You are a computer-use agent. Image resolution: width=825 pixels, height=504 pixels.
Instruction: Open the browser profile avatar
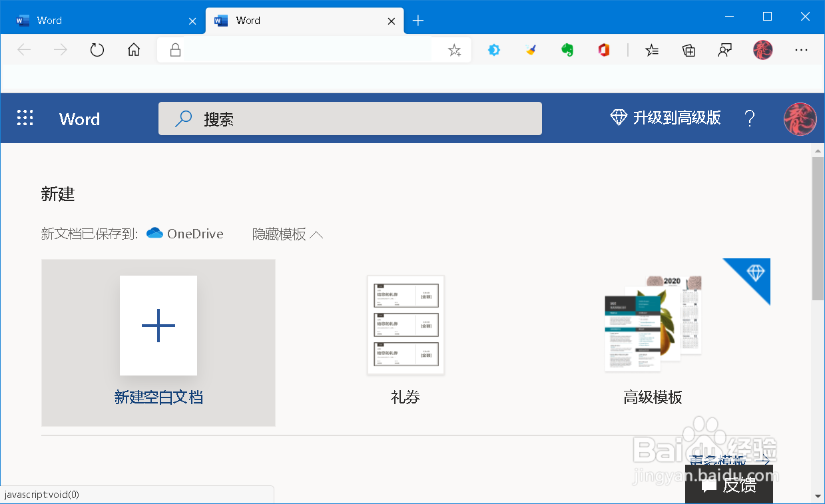click(x=763, y=50)
